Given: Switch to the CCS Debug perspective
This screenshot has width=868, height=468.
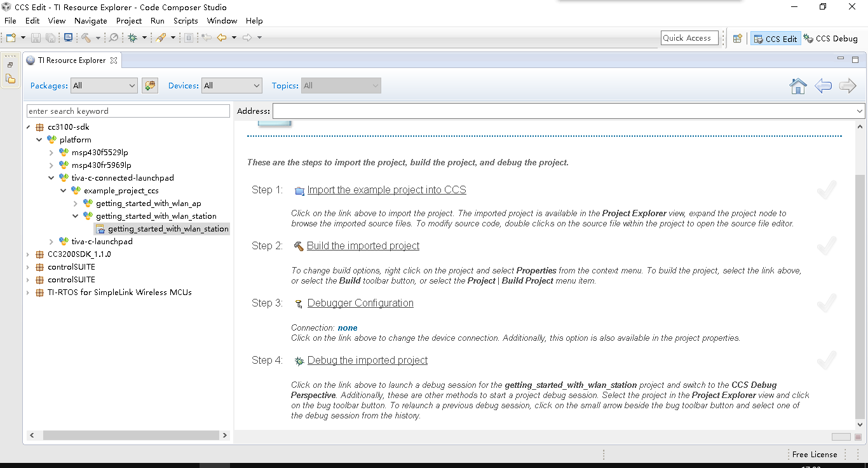Looking at the screenshot, I should coord(831,38).
